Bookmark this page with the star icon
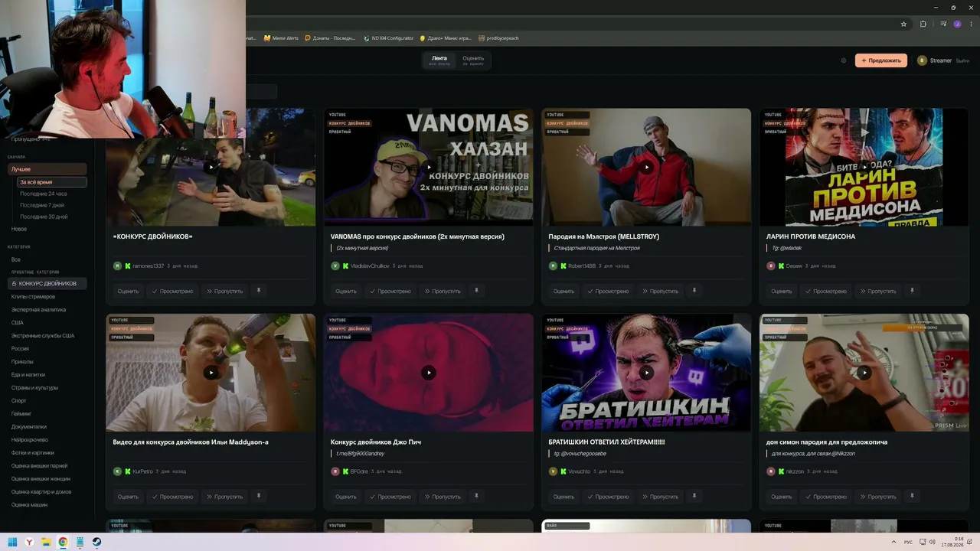 [x=903, y=24]
